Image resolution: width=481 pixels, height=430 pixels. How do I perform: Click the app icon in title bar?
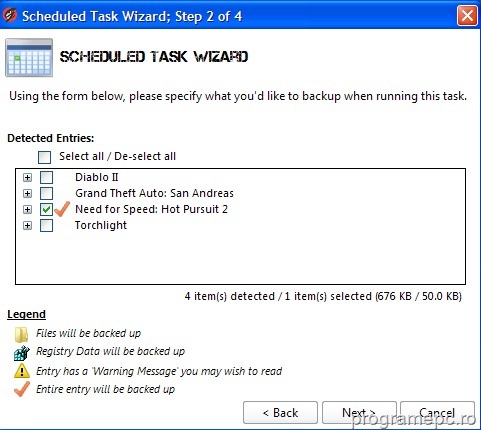point(9,15)
